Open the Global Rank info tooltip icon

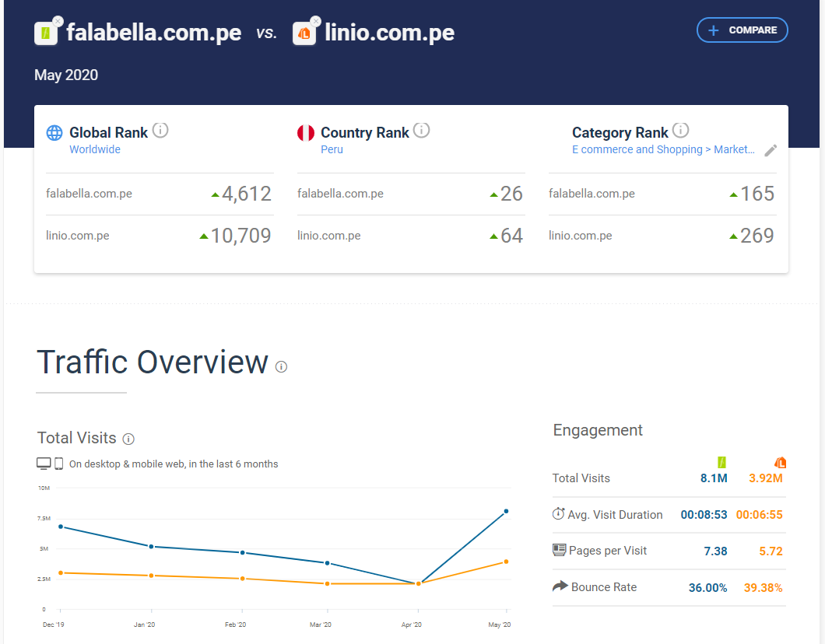pyautogui.click(x=160, y=131)
